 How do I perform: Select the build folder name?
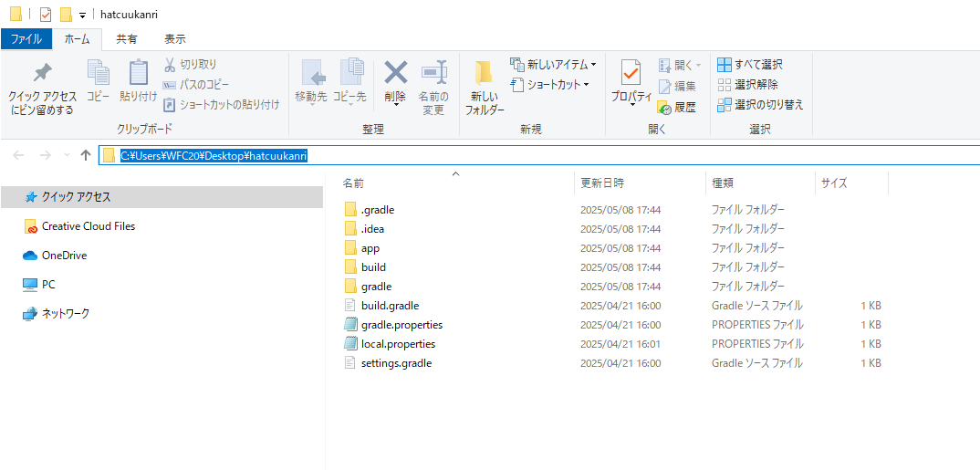point(374,266)
